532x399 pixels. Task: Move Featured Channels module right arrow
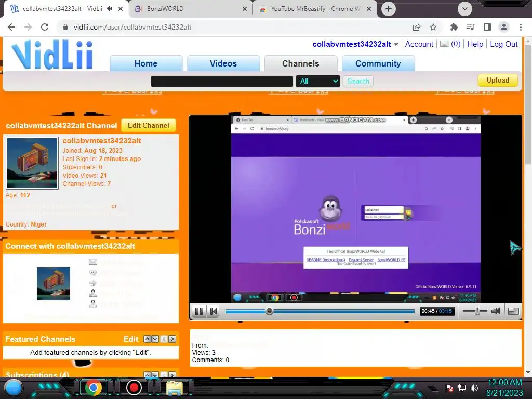(172, 339)
